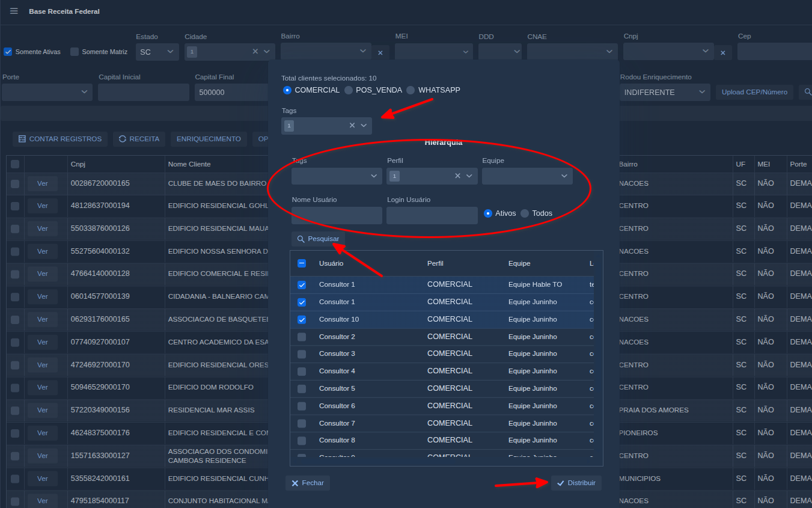Click Ver for CNPJ 50946529000170

click(43, 387)
